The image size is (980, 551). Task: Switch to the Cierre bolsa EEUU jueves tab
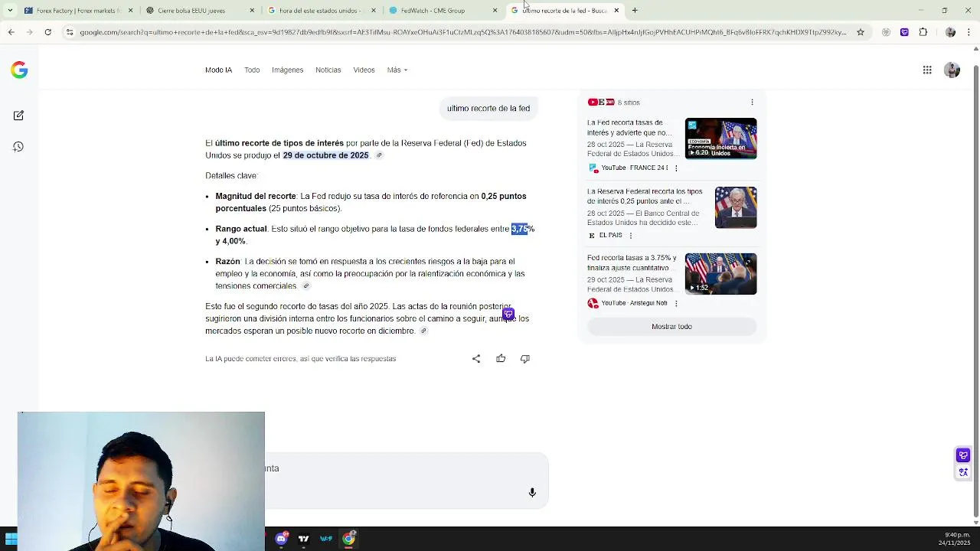pos(199,11)
